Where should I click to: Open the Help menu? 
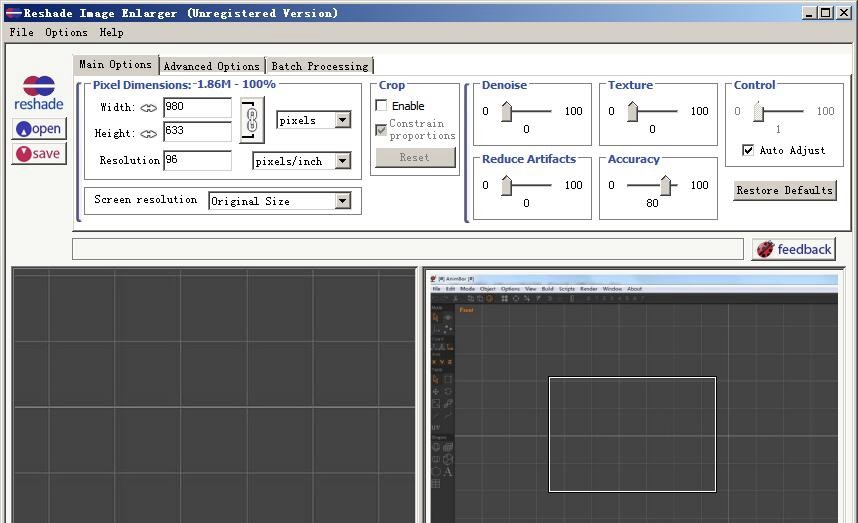(111, 32)
